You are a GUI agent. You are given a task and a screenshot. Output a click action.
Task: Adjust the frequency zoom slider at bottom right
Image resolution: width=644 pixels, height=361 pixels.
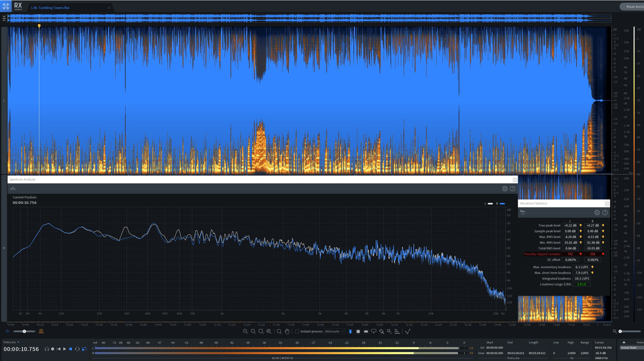631,331
